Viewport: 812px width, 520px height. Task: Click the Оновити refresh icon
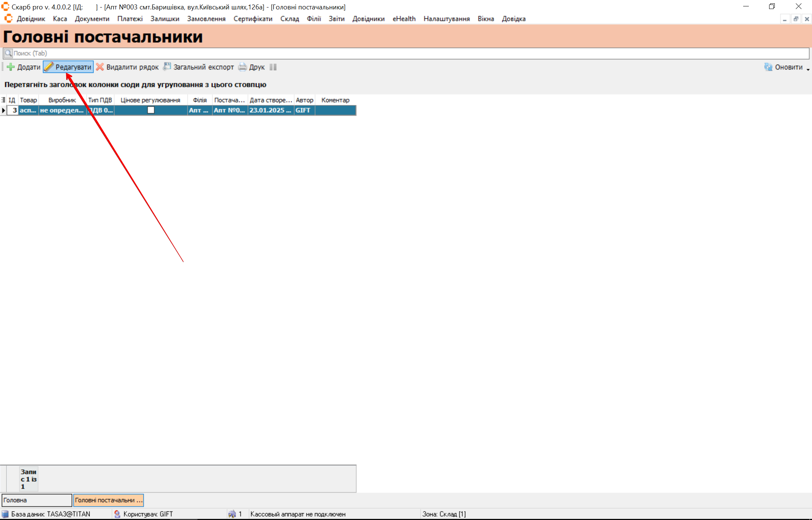(768, 67)
